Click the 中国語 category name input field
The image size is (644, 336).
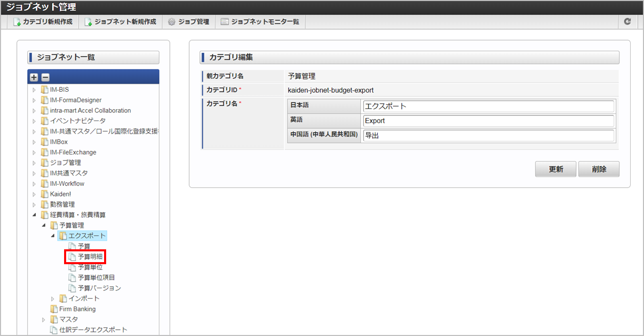(x=487, y=136)
